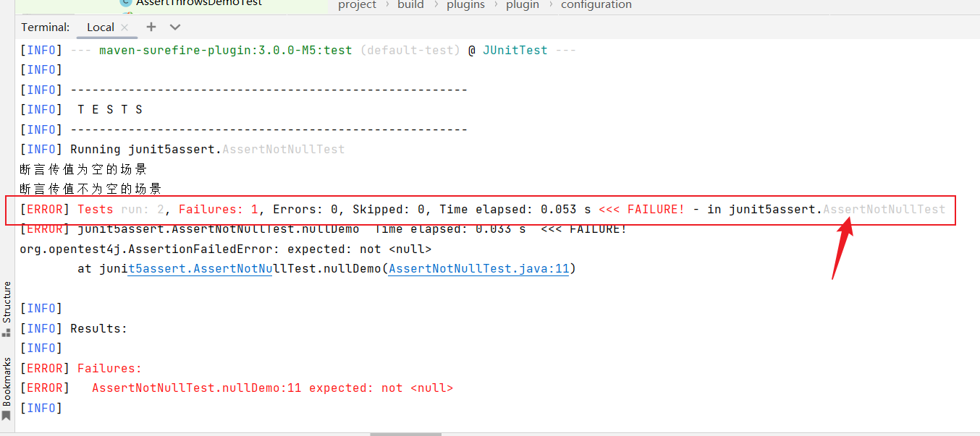
Task: Click the Structure tool window icon
Action: (x=7, y=333)
